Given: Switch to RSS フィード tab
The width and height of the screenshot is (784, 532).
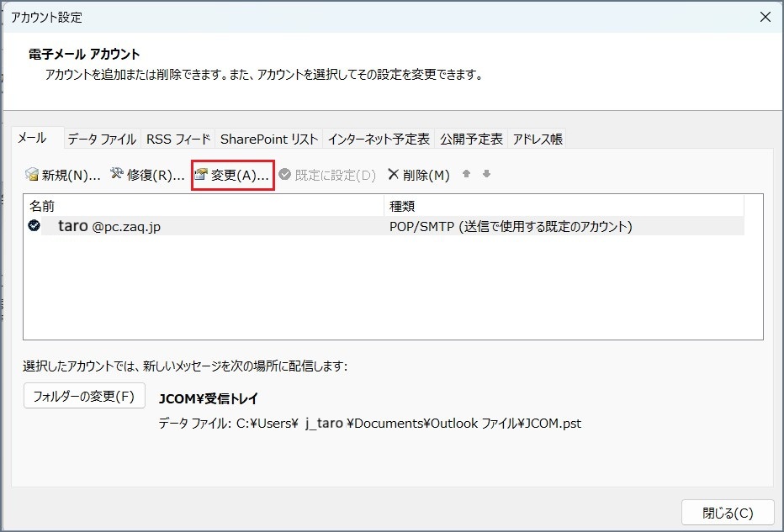Looking at the screenshot, I should point(177,139).
